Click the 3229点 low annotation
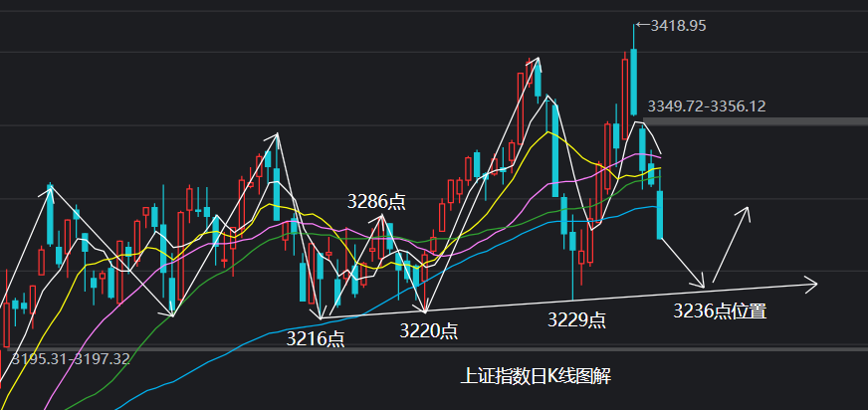The image size is (868, 410). [x=576, y=319]
